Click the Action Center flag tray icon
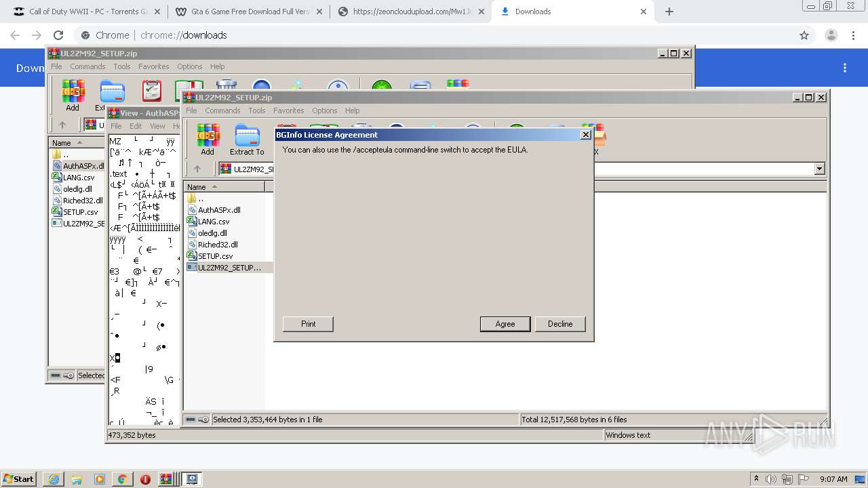This screenshot has width=868, height=488. 804,479
